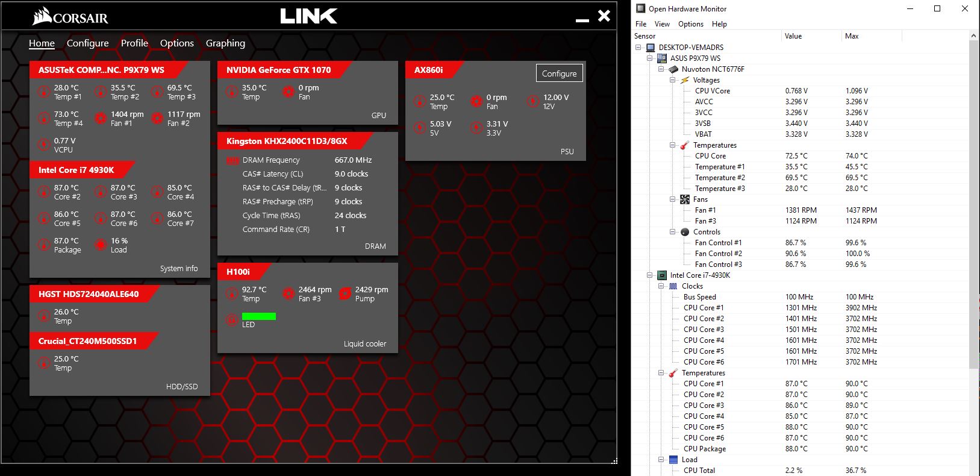Viewport: 980px width, 476px height.
Task: Open the Options tab in Corsair Link
Action: coord(177,43)
